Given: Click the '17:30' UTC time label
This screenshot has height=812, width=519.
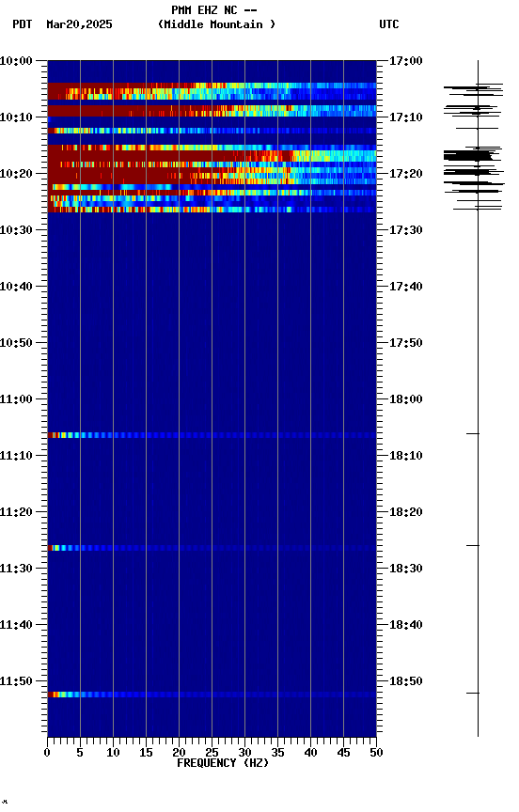Looking at the screenshot, I should click(406, 230).
